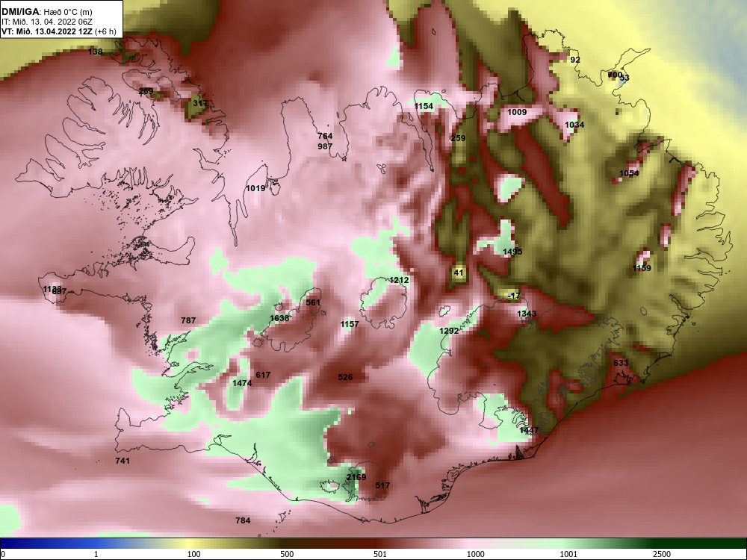Click the map value 1292

click(x=449, y=331)
